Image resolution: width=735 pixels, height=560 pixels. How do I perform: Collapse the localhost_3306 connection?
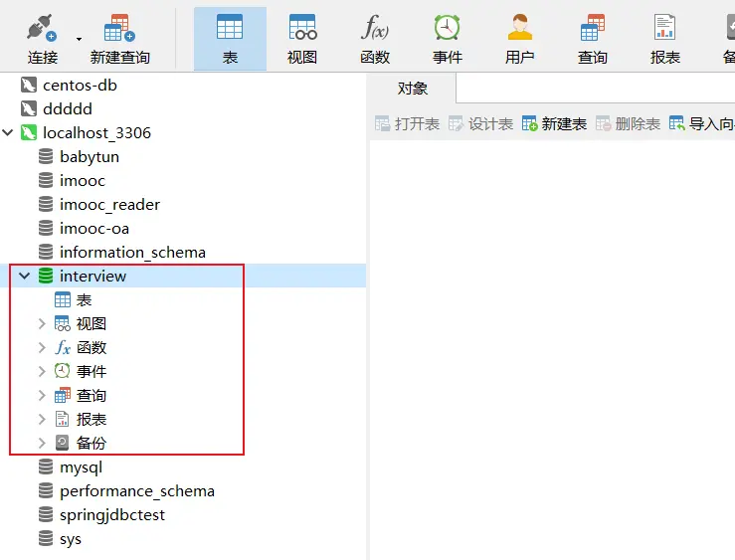click(x=8, y=133)
